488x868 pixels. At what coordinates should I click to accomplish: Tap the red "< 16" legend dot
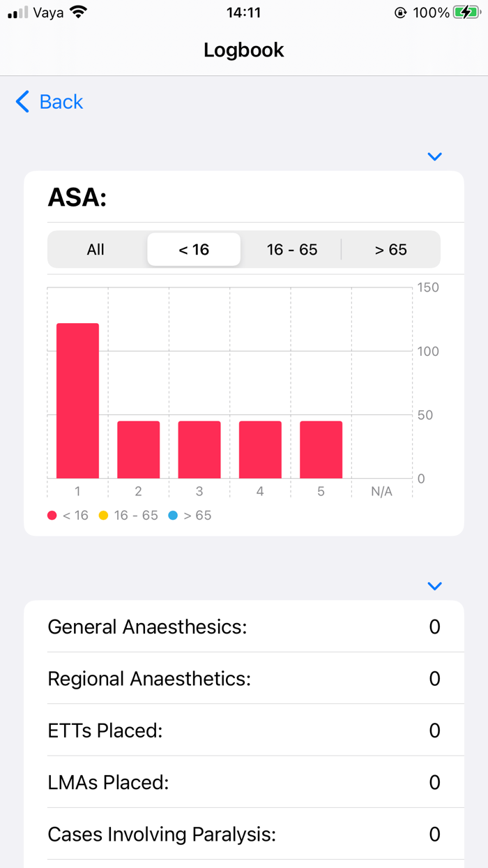click(x=52, y=515)
